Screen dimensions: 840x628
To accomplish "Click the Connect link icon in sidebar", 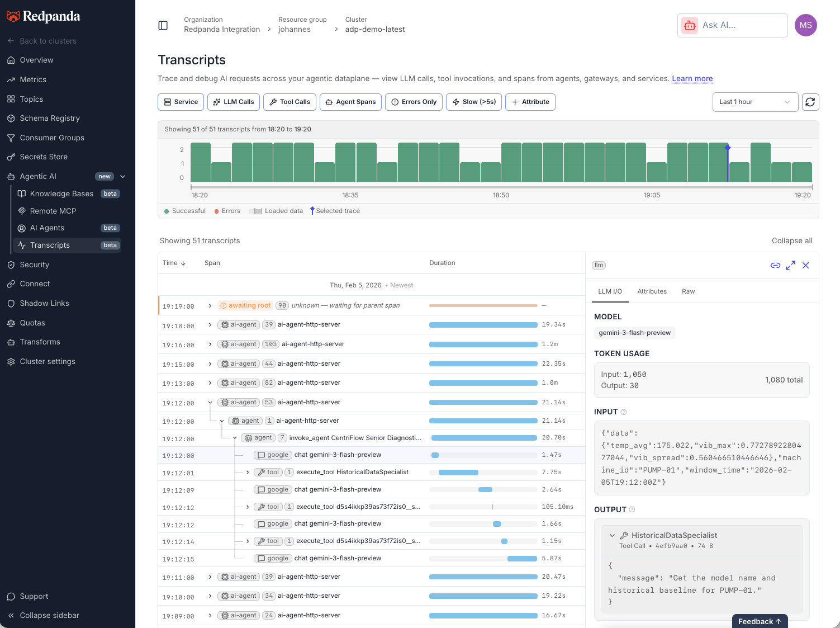I will pos(11,284).
